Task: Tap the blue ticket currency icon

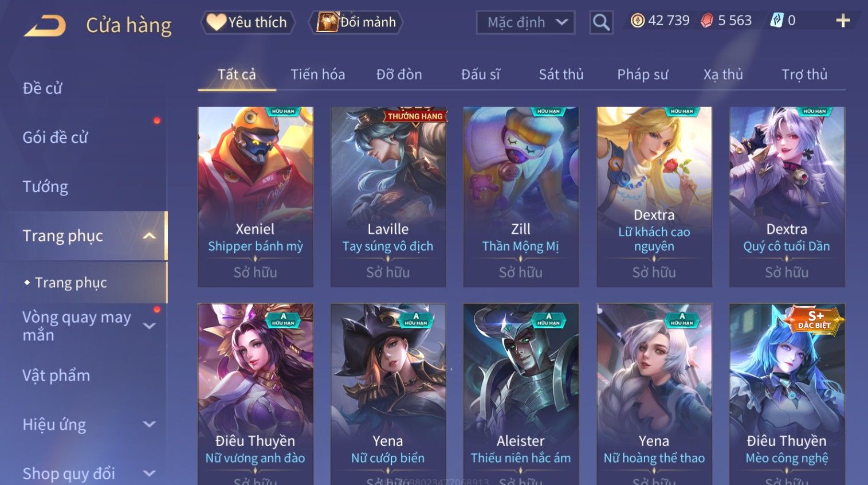Action: click(x=776, y=21)
